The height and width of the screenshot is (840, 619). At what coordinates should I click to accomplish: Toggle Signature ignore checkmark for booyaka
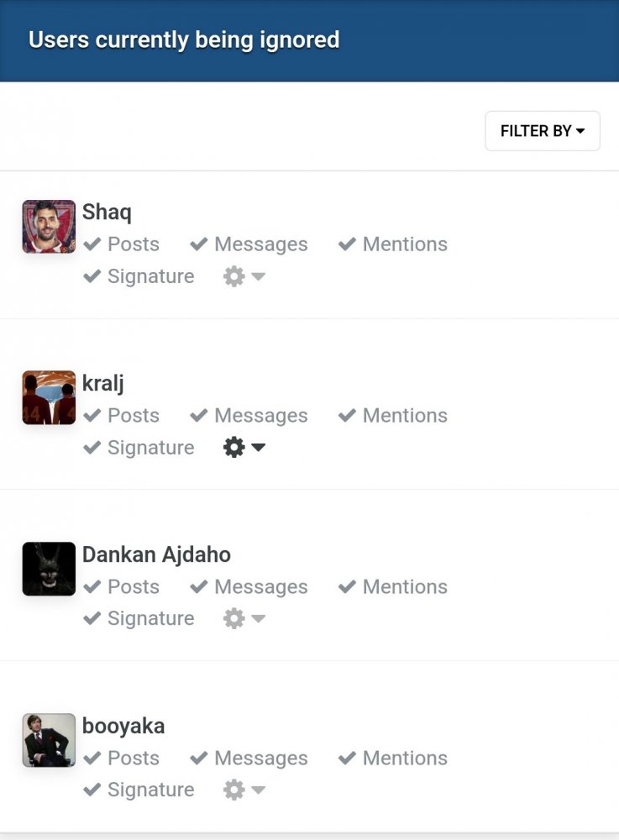(139, 790)
